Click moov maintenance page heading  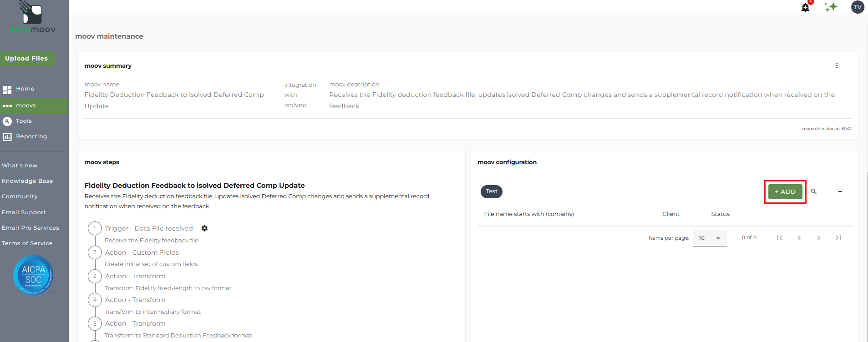(x=109, y=36)
